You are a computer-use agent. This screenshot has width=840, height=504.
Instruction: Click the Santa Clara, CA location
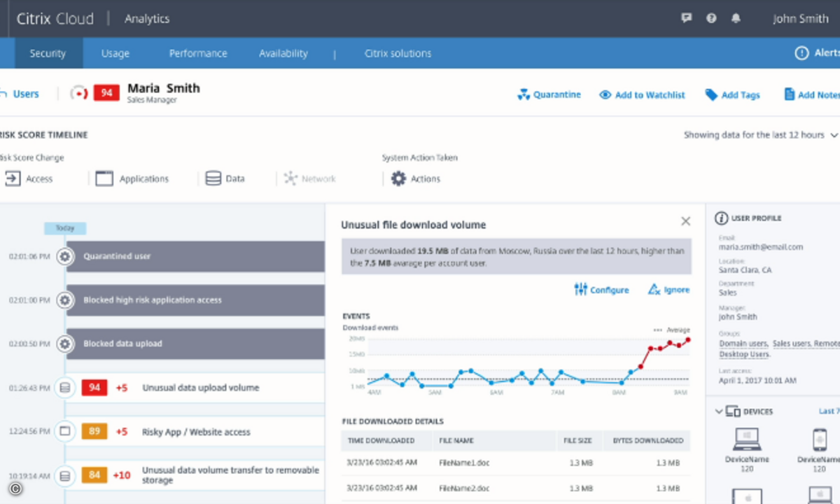click(745, 269)
